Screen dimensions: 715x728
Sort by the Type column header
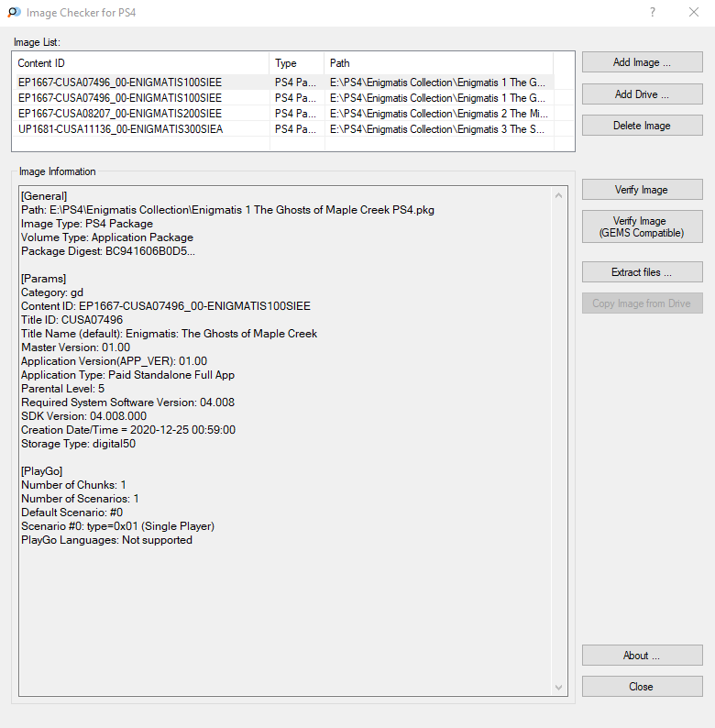click(297, 63)
